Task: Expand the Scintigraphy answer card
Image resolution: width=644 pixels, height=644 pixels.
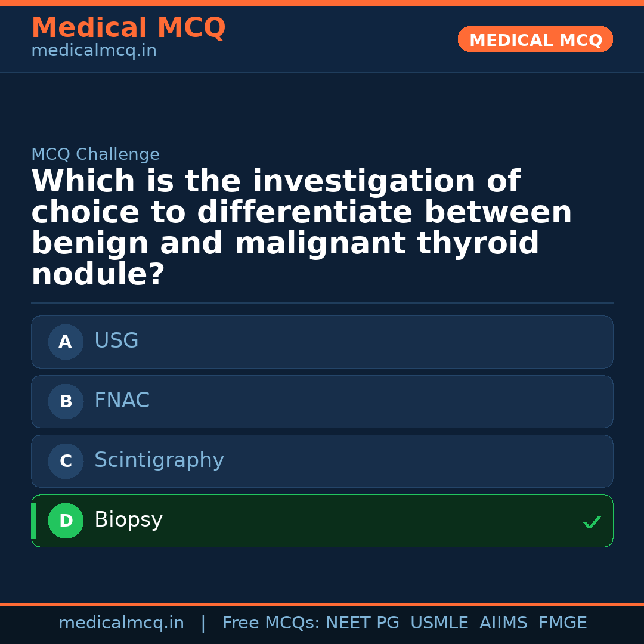Action: 322,461
